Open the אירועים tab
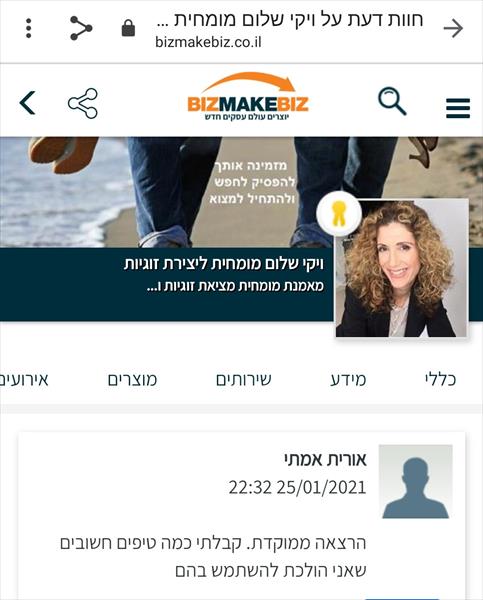This screenshot has height=600, width=483. pos(24,380)
